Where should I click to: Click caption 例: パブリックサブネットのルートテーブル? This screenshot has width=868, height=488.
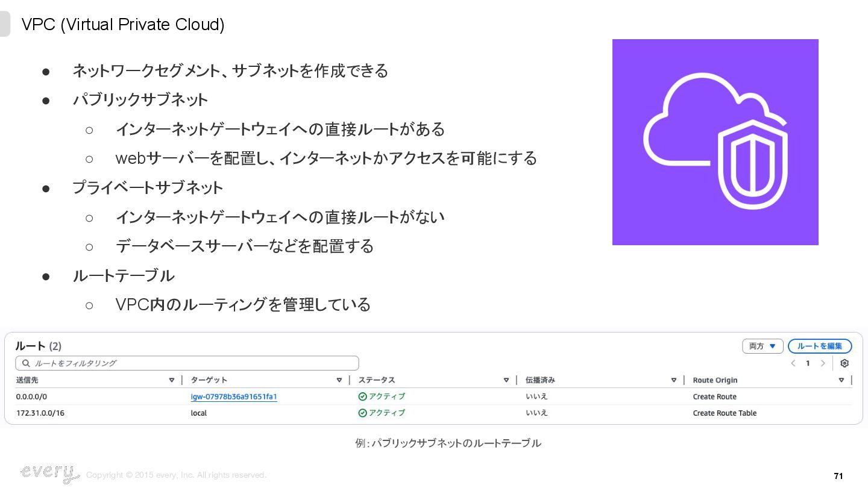(x=448, y=443)
